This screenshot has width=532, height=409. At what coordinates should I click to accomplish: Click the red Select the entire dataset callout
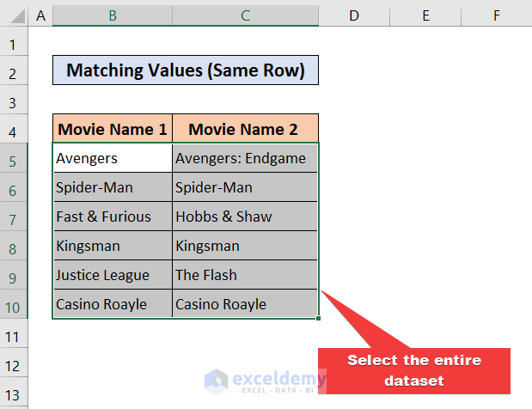tap(413, 370)
